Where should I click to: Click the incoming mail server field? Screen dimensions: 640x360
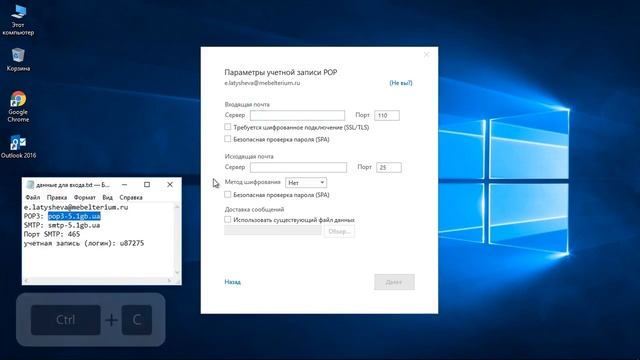pyautogui.click(x=297, y=116)
